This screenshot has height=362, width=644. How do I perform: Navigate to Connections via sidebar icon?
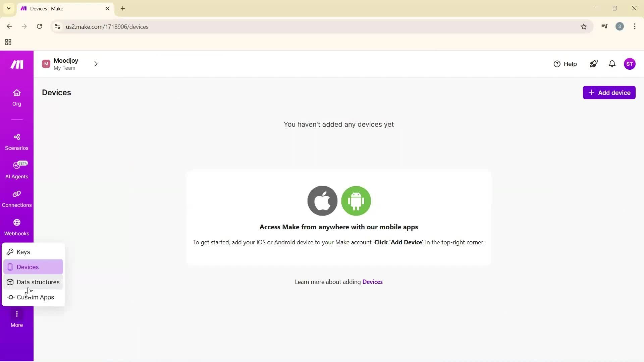16,198
